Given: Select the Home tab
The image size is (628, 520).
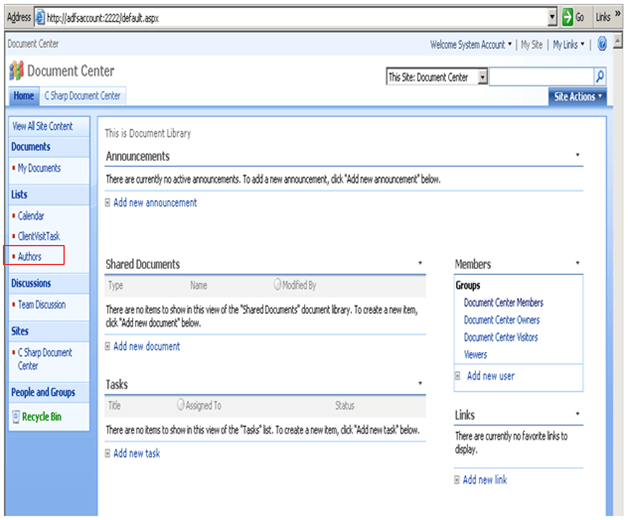Looking at the screenshot, I should coord(23,96).
